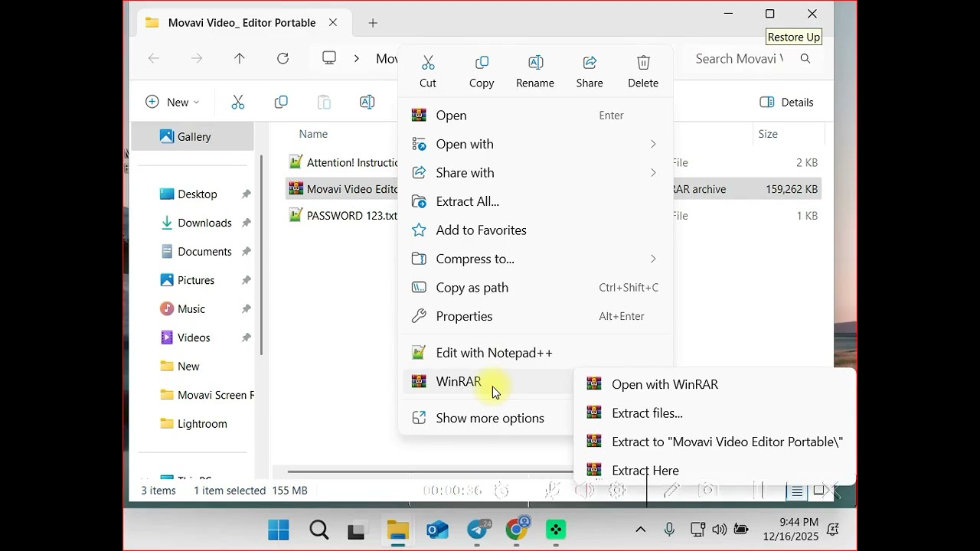The image size is (980, 551).
Task: Toggle the pin next to Documents
Action: pos(246,252)
